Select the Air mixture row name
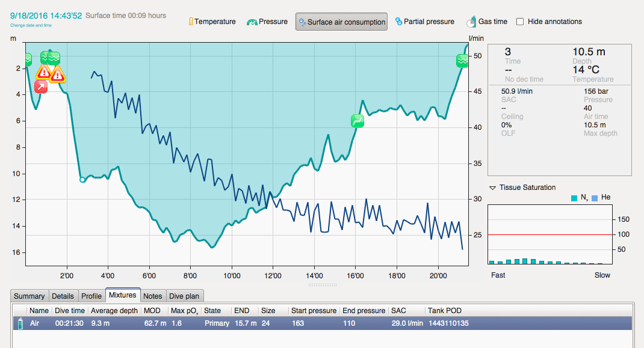The image size is (644, 348). coord(34,323)
